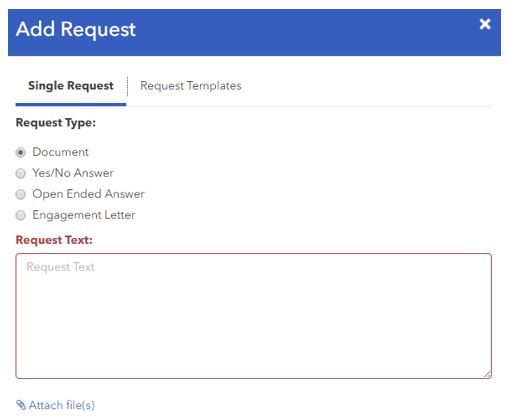Select the Engagement Letter radio button
Viewport: 507px width, 416px height.
pyautogui.click(x=21, y=215)
